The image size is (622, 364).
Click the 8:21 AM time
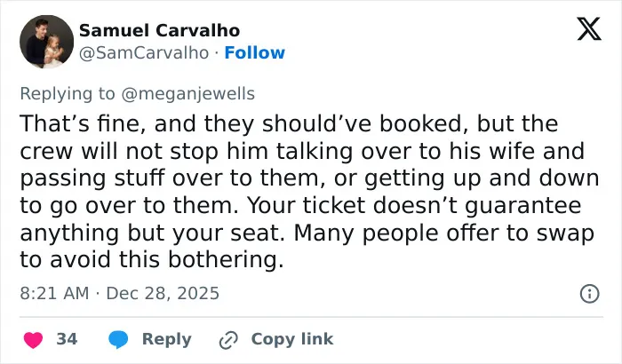[x=54, y=294]
